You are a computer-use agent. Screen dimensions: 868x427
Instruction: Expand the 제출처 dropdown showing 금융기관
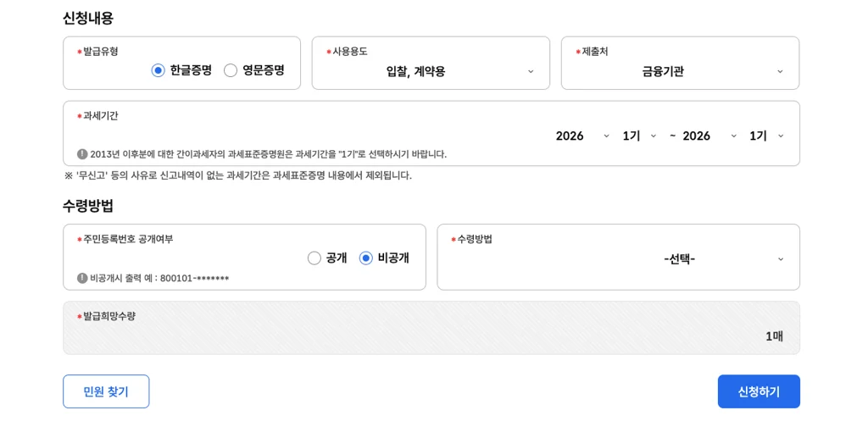(x=678, y=71)
